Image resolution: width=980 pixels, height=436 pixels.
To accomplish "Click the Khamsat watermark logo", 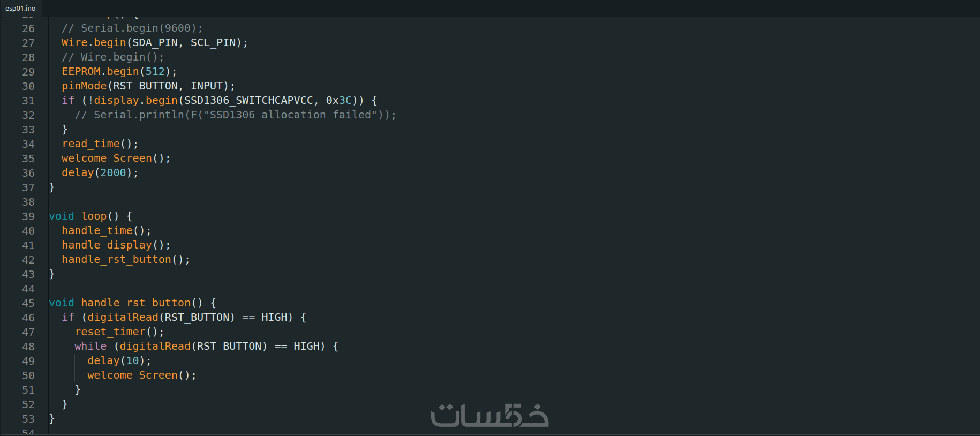I will click(489, 416).
